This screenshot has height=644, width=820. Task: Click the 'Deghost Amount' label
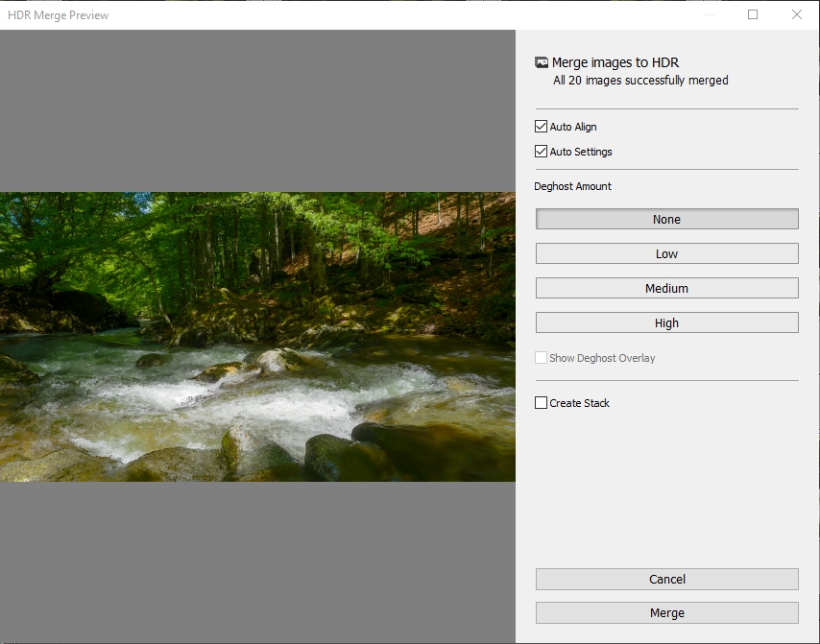pos(572,186)
